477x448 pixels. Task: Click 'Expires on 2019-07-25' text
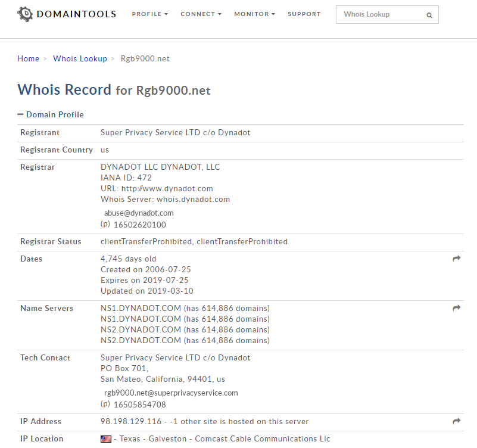145,281
